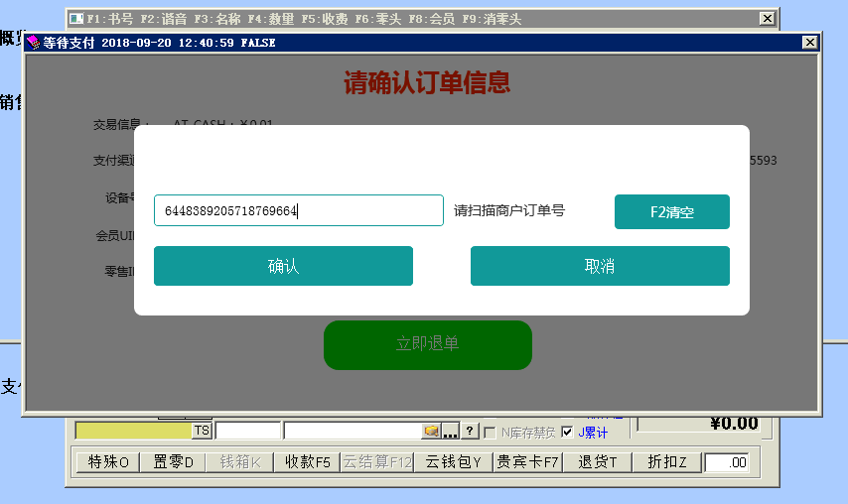Click the question mark help button
The width and height of the screenshot is (848, 504).
tap(471, 431)
